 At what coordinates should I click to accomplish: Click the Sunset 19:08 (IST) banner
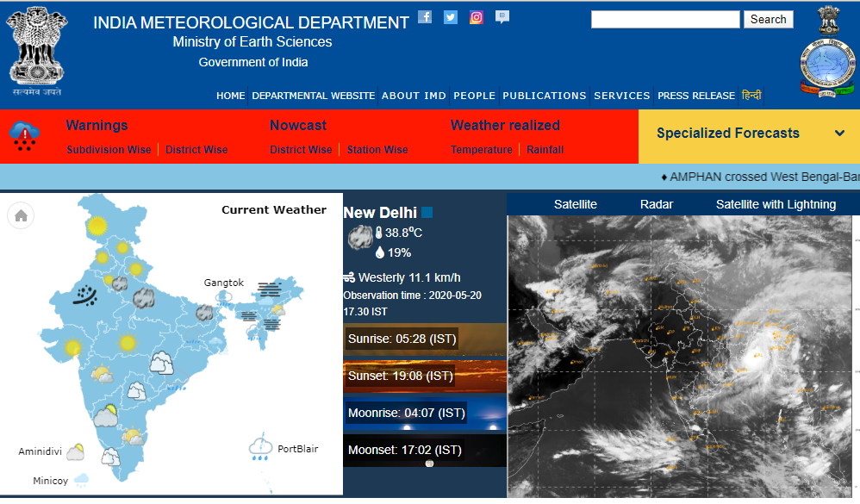tap(425, 376)
